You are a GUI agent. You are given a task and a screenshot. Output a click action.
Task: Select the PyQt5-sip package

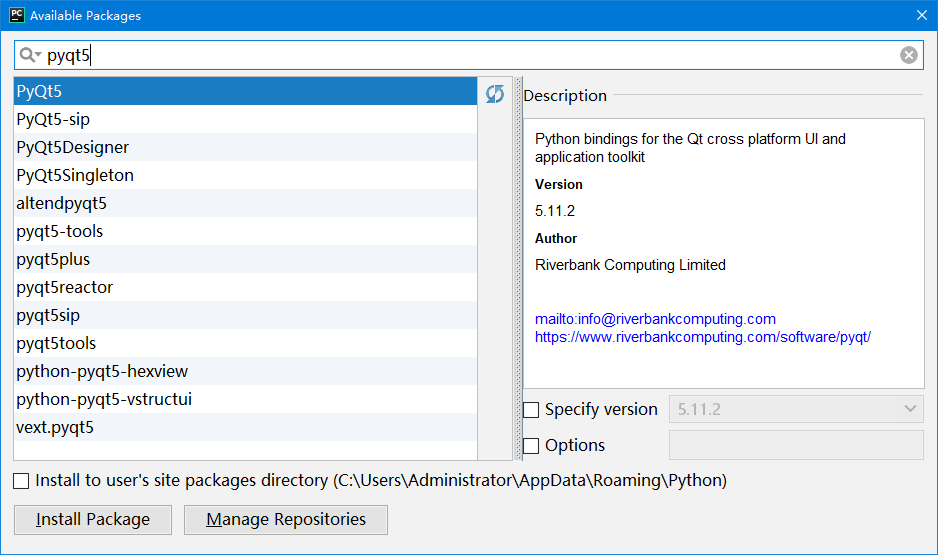pos(245,119)
